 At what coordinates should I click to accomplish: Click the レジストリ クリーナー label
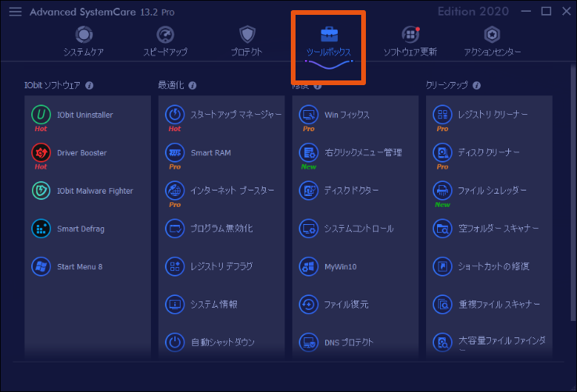coord(493,115)
